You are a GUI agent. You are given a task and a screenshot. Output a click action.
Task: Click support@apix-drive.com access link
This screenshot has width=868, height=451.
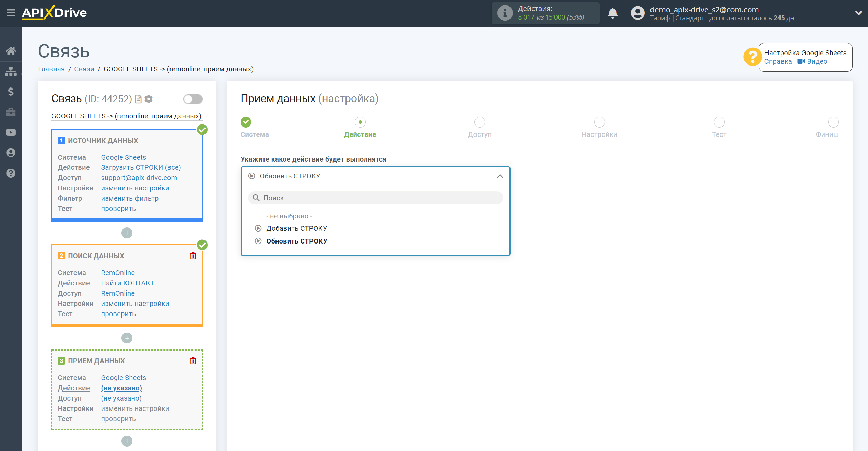click(x=139, y=178)
